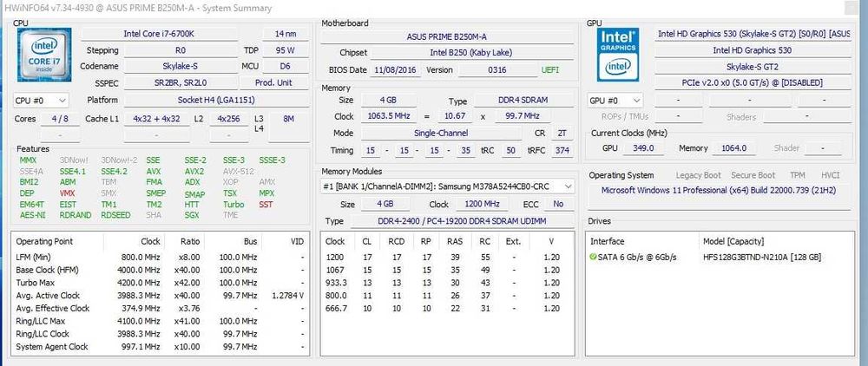Click the BIOS version 0316 field

(496, 70)
